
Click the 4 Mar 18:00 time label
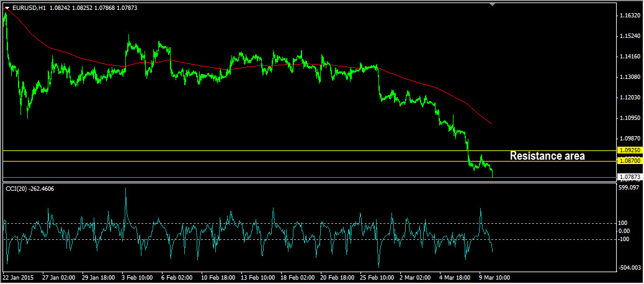(x=455, y=277)
